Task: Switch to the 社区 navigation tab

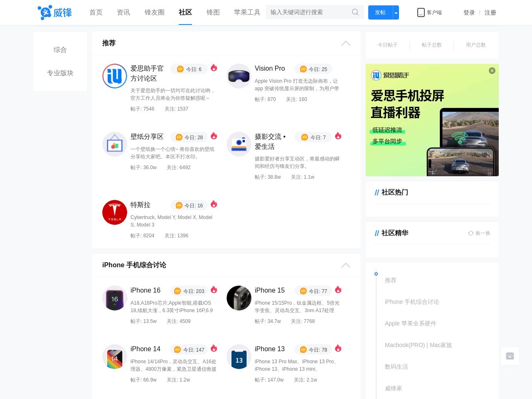Action: click(185, 12)
